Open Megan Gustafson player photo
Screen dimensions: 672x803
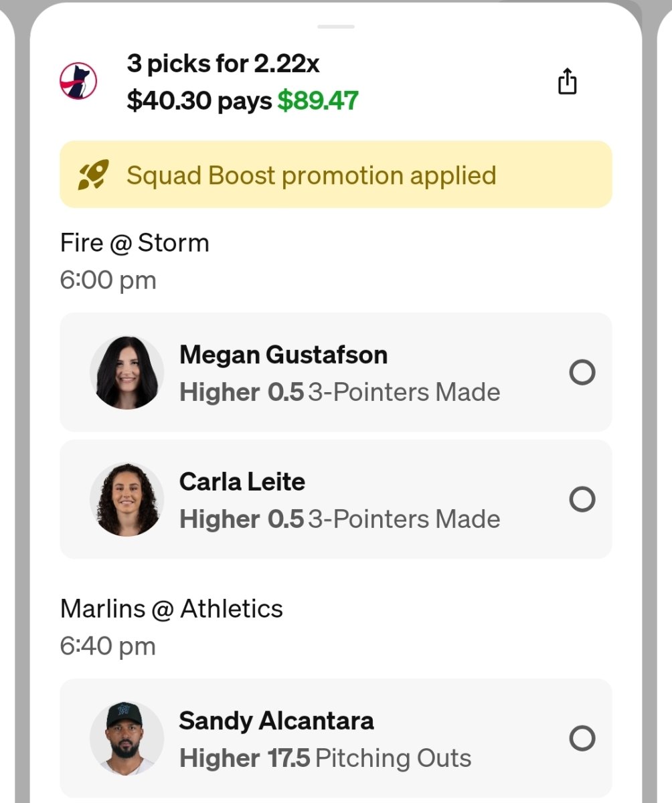(127, 372)
